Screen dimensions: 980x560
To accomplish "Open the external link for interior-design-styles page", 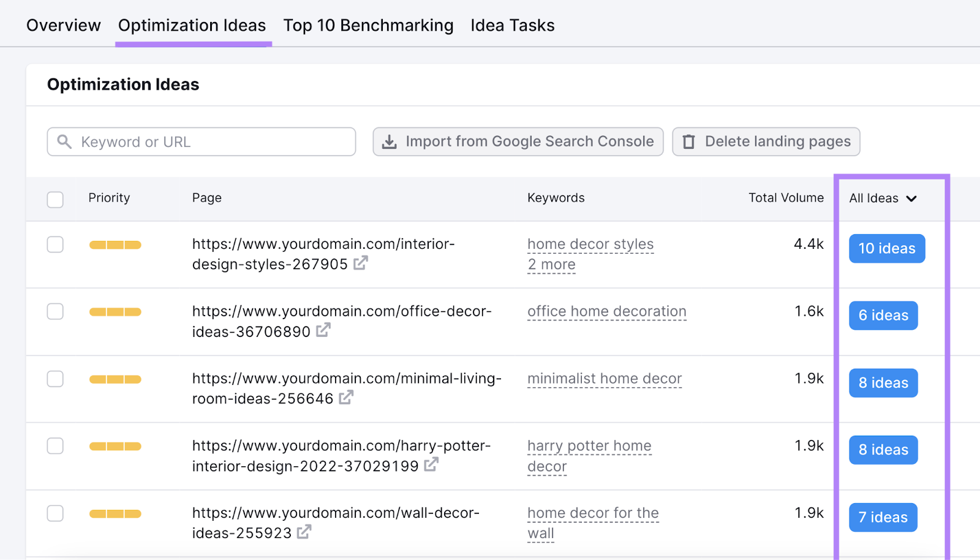I will click(x=361, y=263).
